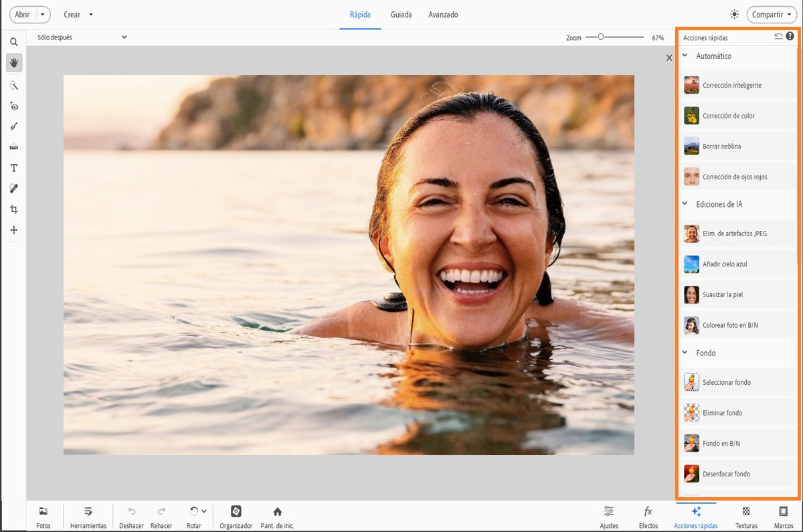Click the Zoom slider handle
The image size is (803, 532).
click(x=601, y=37)
